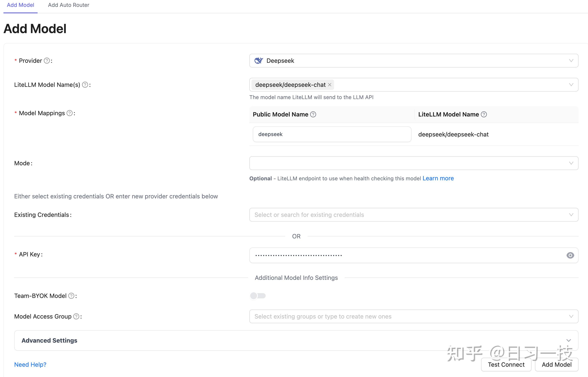
Task: Click the Provider help question-mark icon
Action: click(47, 61)
